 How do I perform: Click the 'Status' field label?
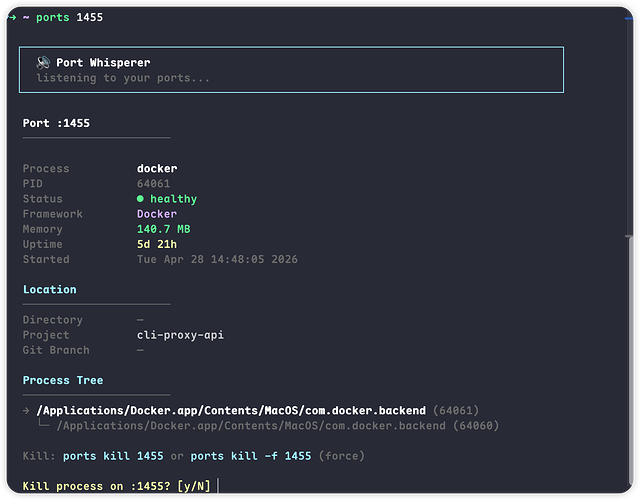(x=42, y=199)
